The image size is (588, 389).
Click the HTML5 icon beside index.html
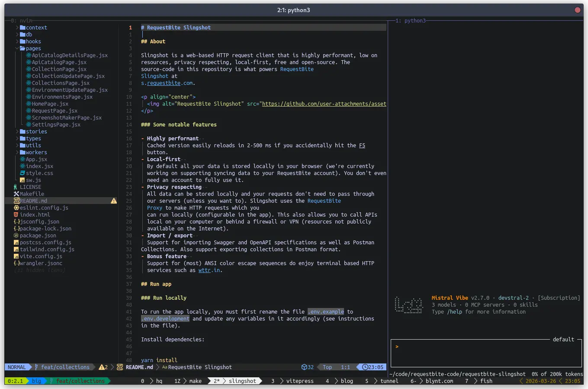(16, 214)
